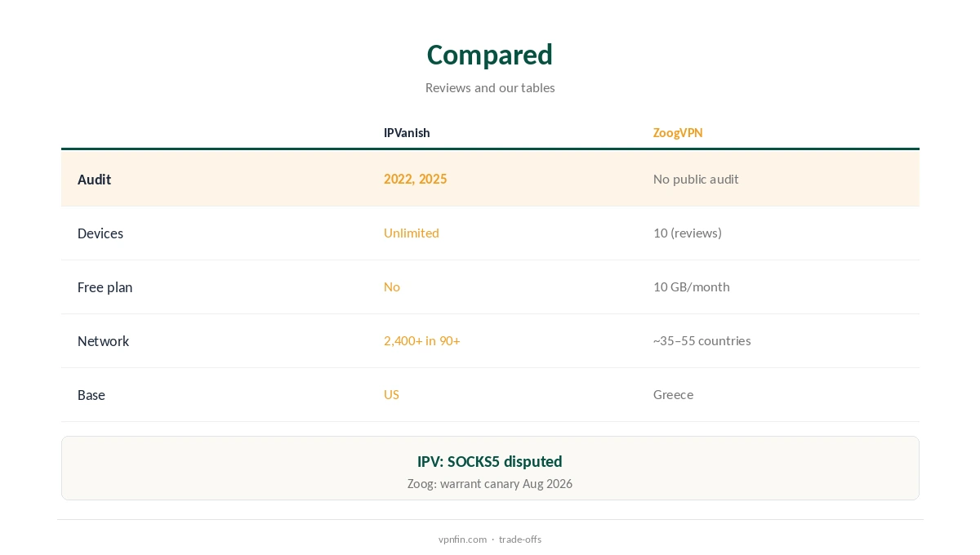The height and width of the screenshot is (555, 980).
Task: Click the '2,400+ in 90+' value
Action: click(x=422, y=340)
